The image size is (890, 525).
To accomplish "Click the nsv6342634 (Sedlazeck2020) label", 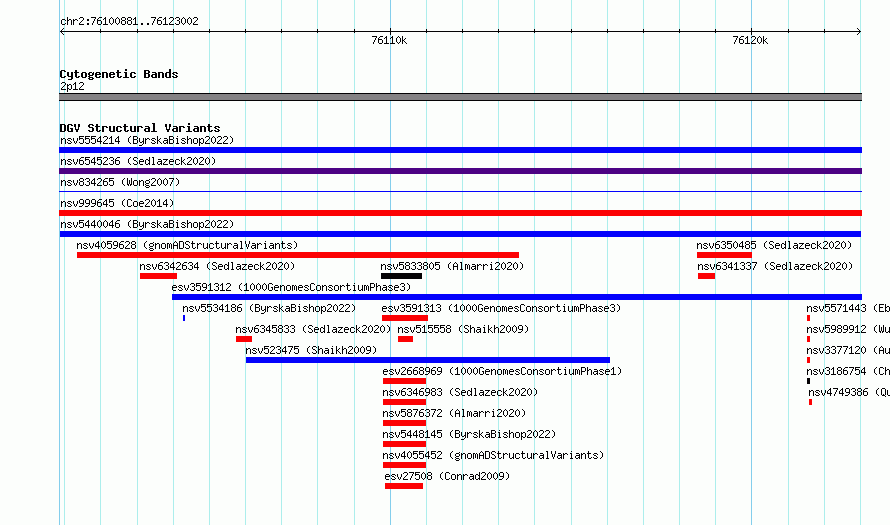I will point(217,266).
